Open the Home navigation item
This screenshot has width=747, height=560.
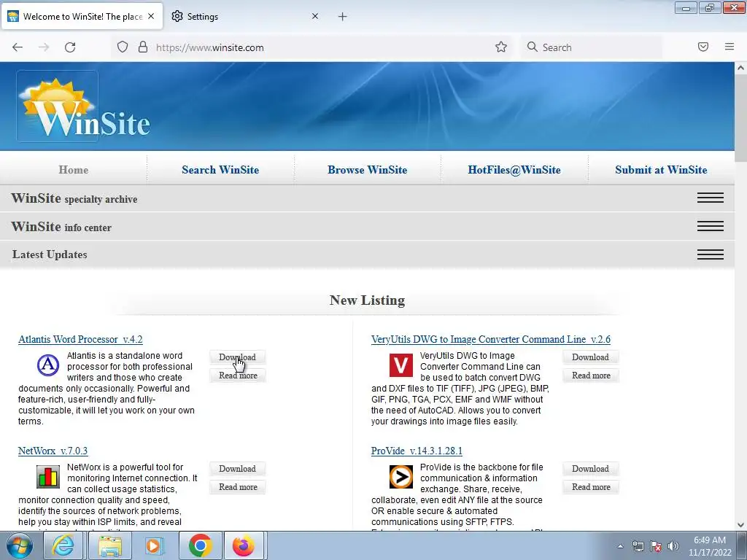coord(74,169)
